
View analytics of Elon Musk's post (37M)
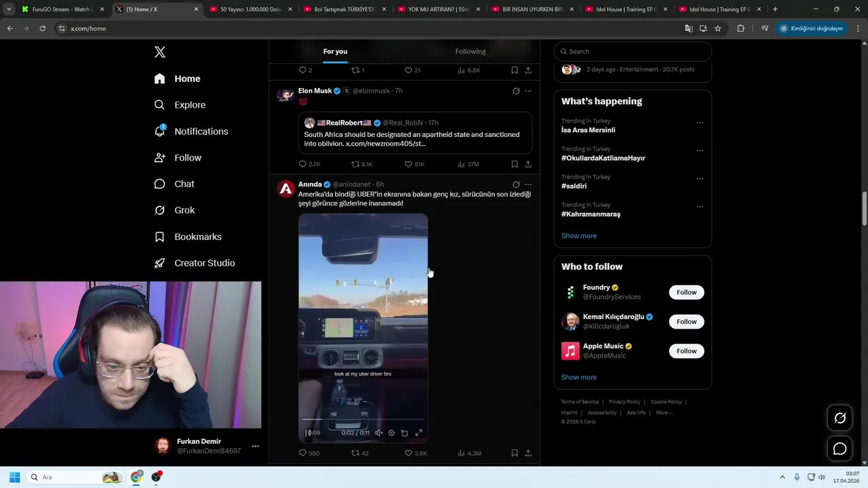[469, 164]
